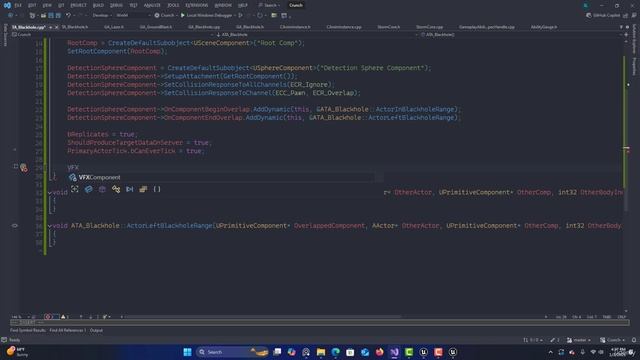
Task: Click the Undo toolbar icon
Action: click(68, 16)
